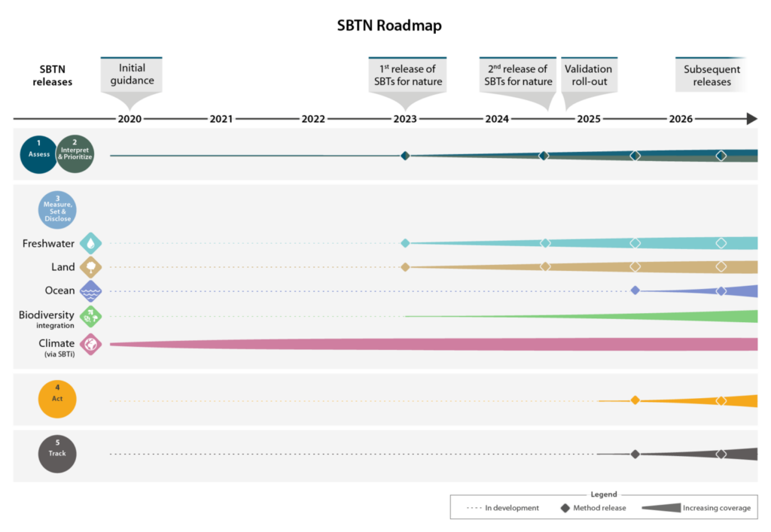Click the Ocean method release diamond marker
Screen dimensions: 771x532
click(635, 290)
